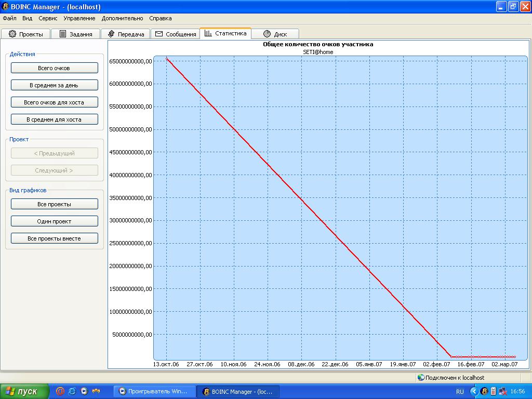Open the Дополнительно menu

122,18
